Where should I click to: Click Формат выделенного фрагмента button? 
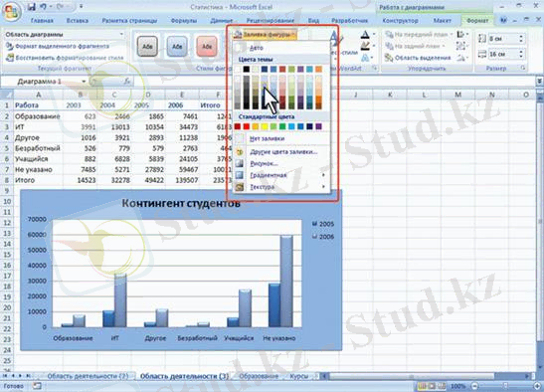[58, 46]
